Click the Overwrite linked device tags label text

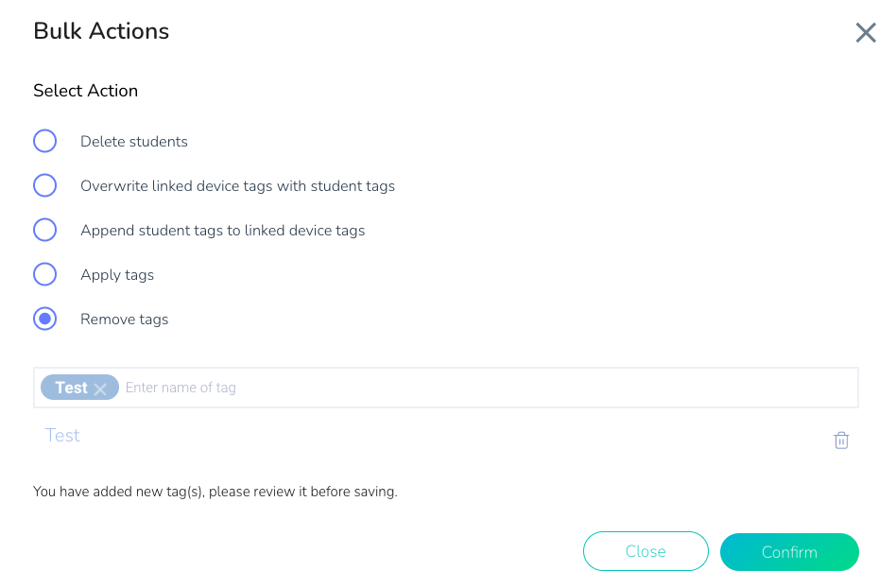(238, 186)
